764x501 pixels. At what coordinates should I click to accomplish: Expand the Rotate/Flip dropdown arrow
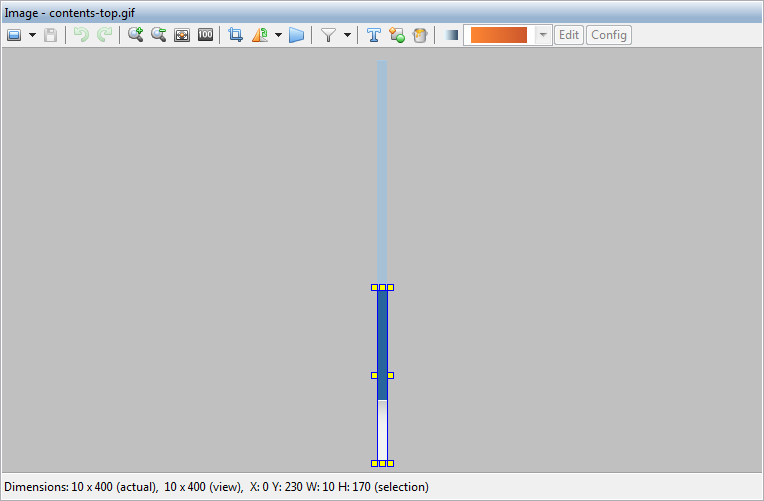[278, 35]
